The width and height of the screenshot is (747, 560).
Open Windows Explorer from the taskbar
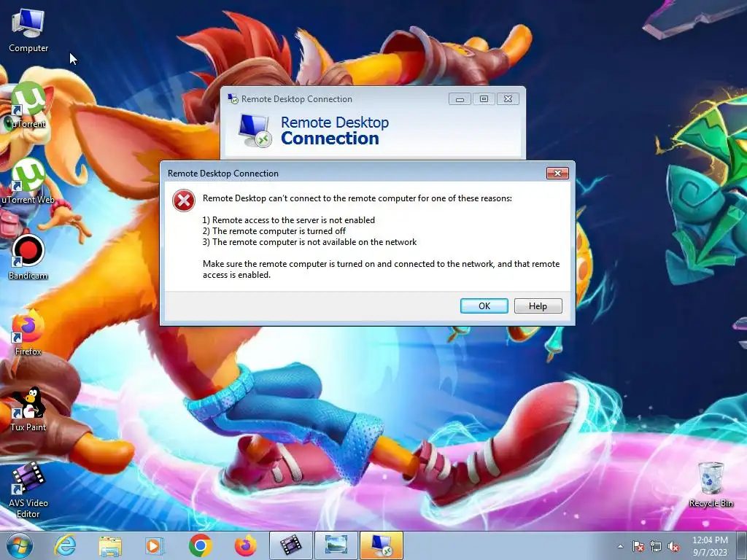tap(110, 545)
